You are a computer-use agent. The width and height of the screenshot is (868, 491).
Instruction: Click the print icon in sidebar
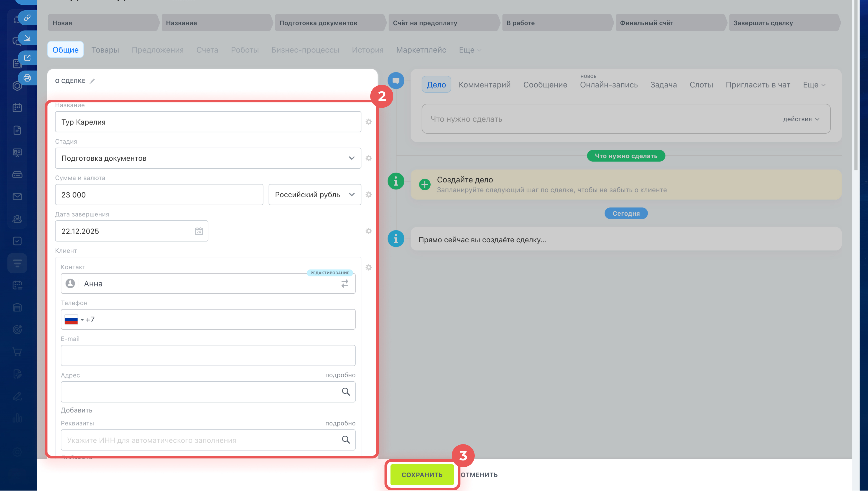tap(27, 78)
